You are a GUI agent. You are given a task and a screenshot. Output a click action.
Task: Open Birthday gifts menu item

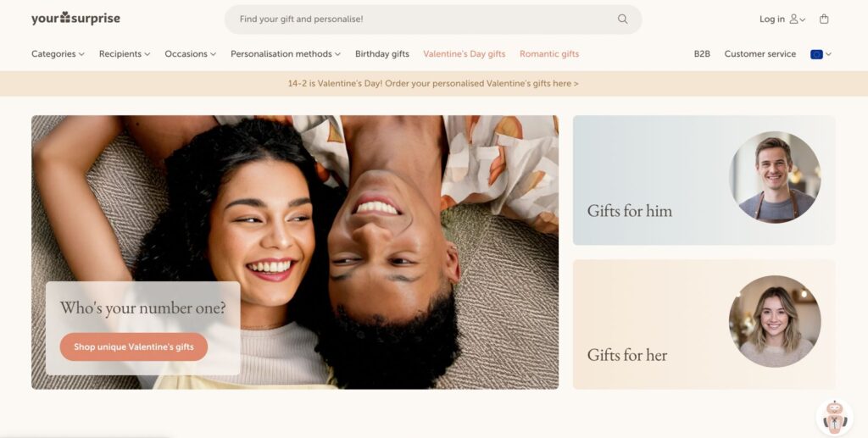pos(382,53)
